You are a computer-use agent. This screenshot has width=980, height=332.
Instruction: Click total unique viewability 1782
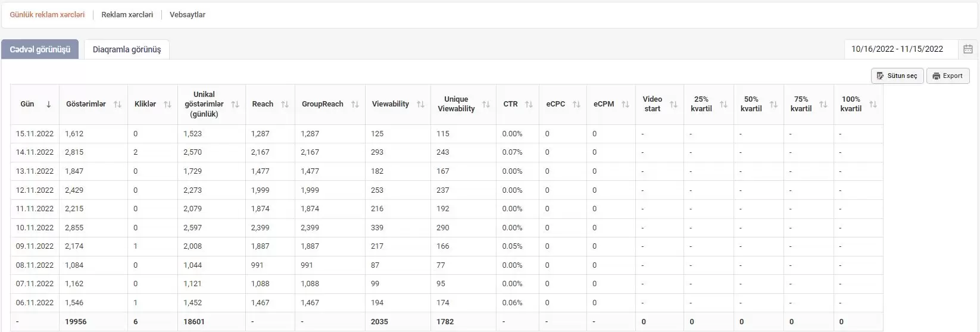click(x=445, y=322)
